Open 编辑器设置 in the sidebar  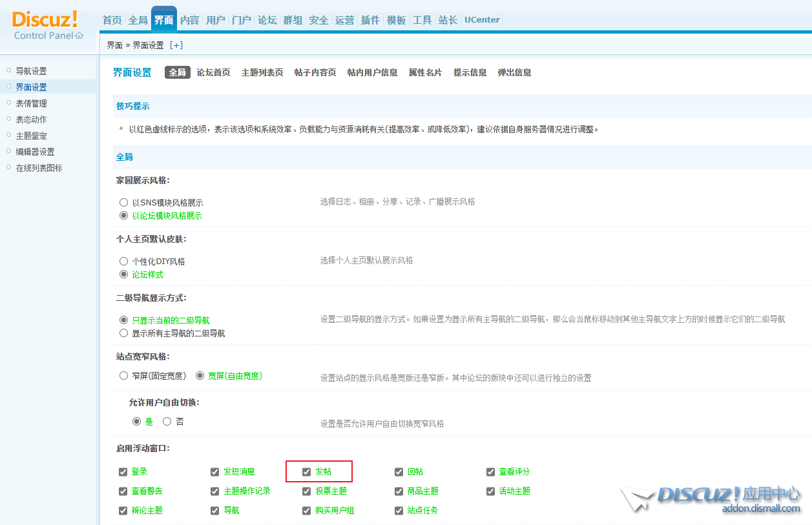[35, 152]
